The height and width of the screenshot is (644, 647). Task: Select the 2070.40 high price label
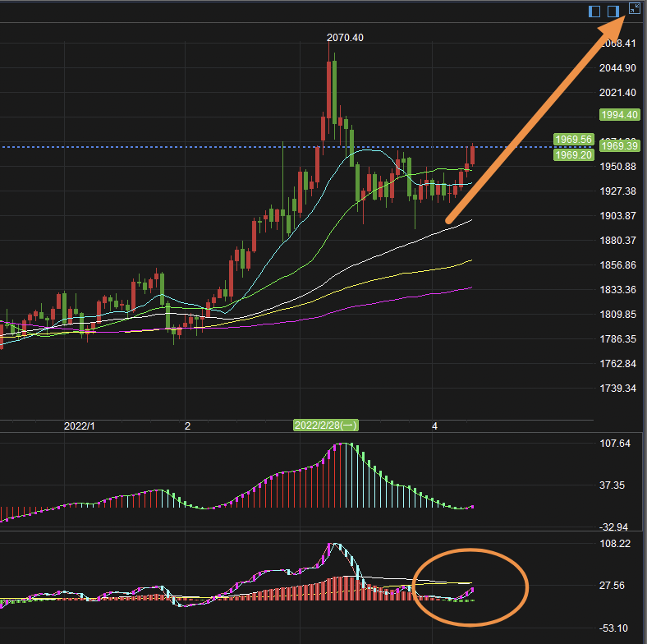(345, 38)
